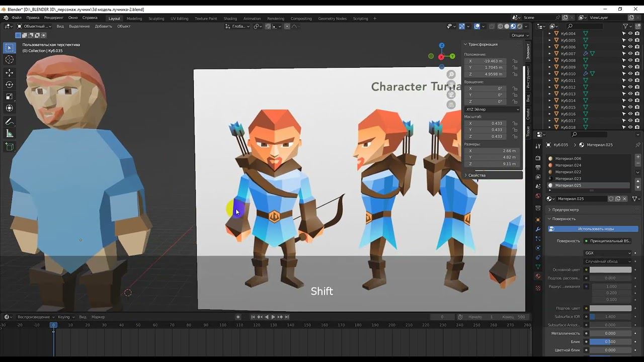Select the Measure ruler tool

coord(9,134)
